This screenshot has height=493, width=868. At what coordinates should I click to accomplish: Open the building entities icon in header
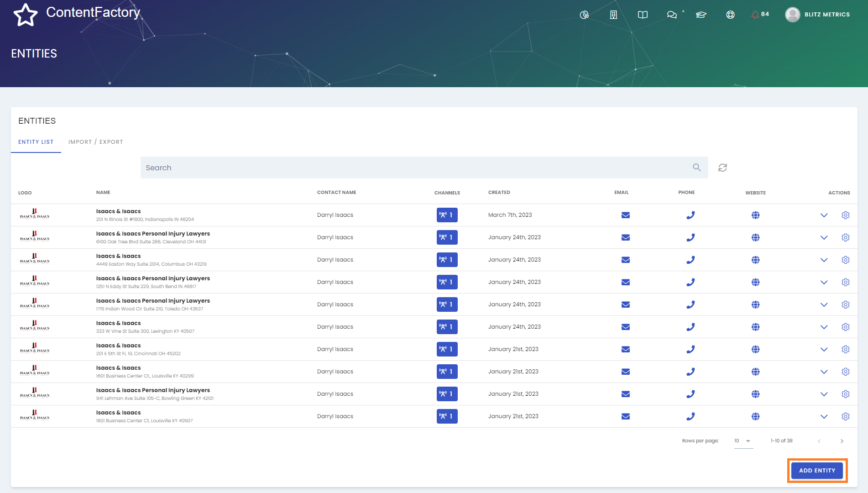coord(613,15)
